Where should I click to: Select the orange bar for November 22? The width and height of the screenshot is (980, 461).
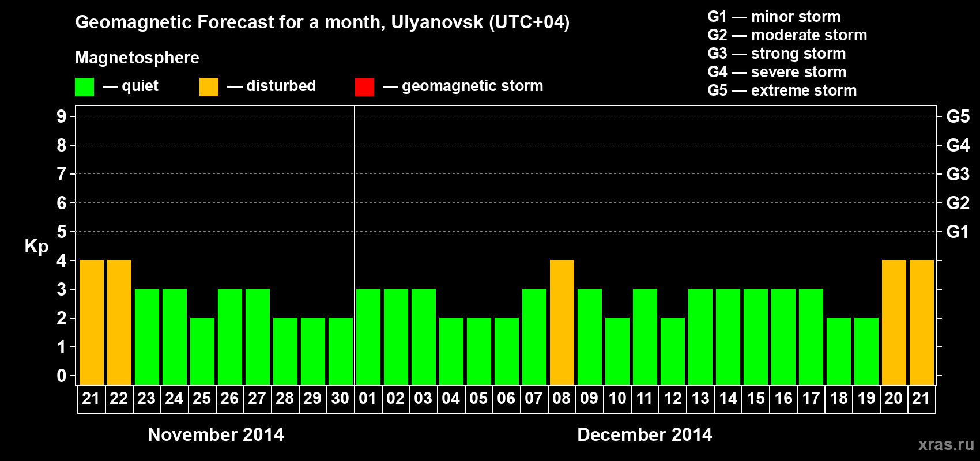pyautogui.click(x=119, y=322)
